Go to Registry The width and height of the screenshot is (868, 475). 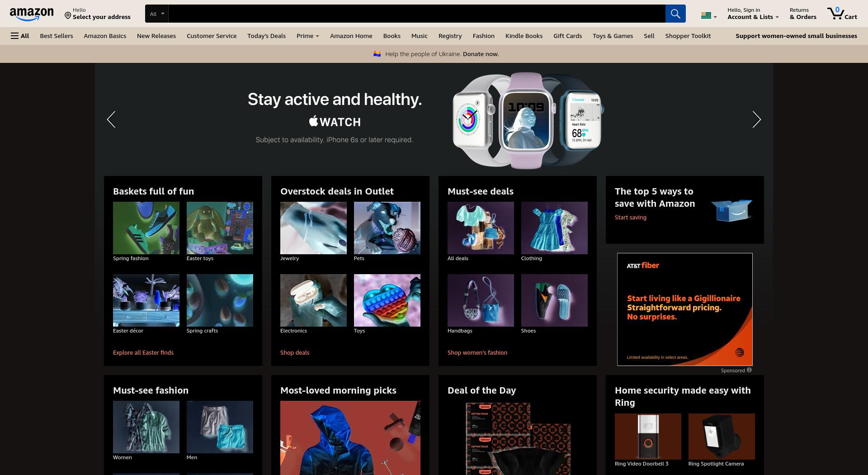(450, 36)
